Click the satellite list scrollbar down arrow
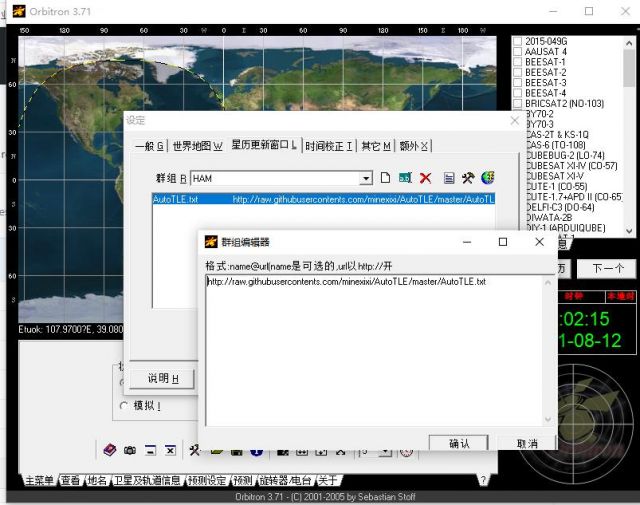 tap(629, 231)
